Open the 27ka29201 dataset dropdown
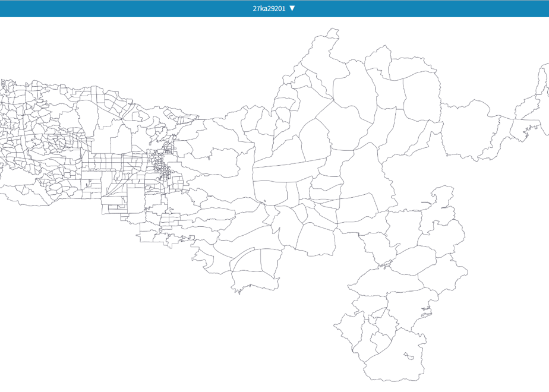The height and width of the screenshot is (392, 549). [x=274, y=8]
